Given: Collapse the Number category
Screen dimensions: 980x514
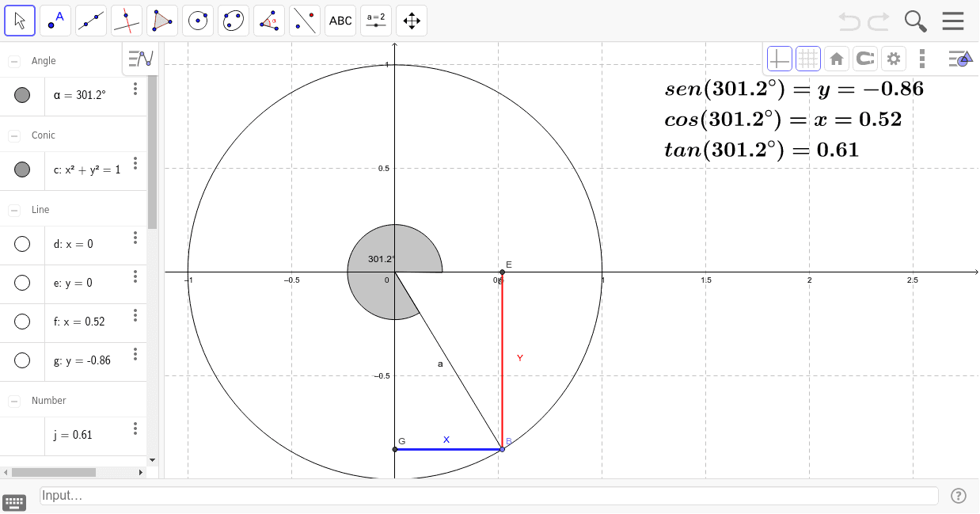Looking at the screenshot, I should [x=14, y=402].
